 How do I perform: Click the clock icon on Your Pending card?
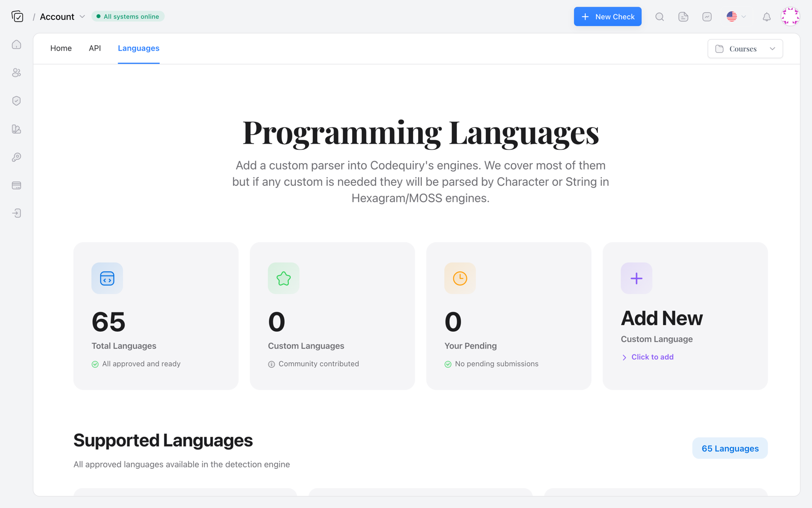(x=460, y=278)
